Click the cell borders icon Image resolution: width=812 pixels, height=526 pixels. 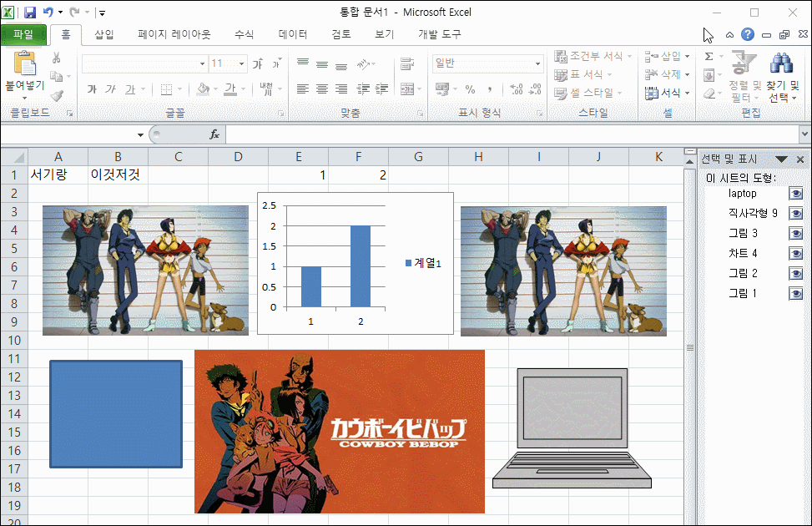pyautogui.click(x=166, y=89)
